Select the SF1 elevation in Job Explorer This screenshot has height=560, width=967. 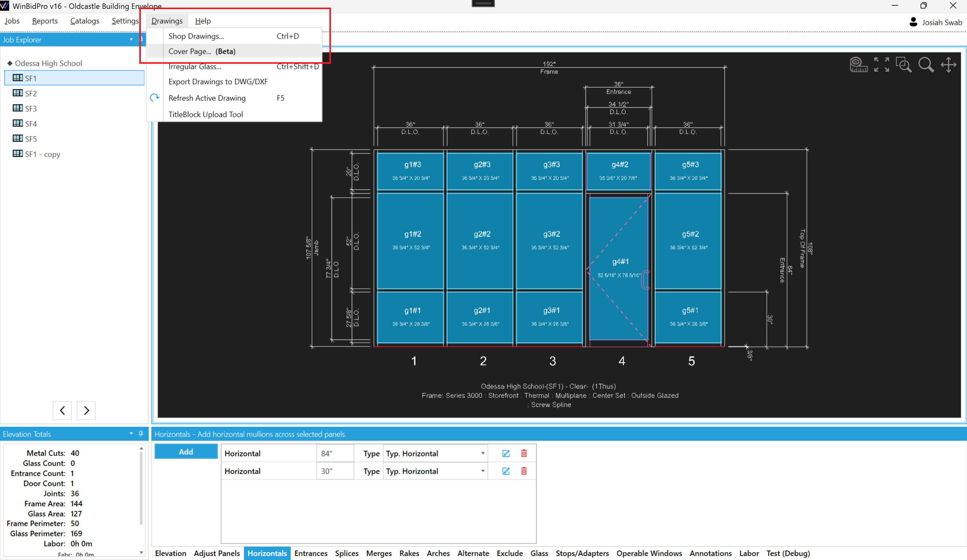click(x=75, y=78)
